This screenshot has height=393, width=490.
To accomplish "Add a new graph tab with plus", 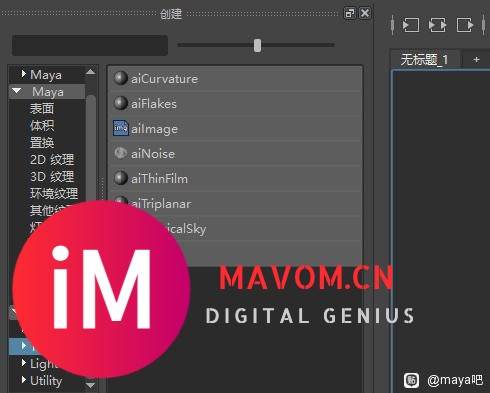I will pyautogui.click(x=476, y=60).
